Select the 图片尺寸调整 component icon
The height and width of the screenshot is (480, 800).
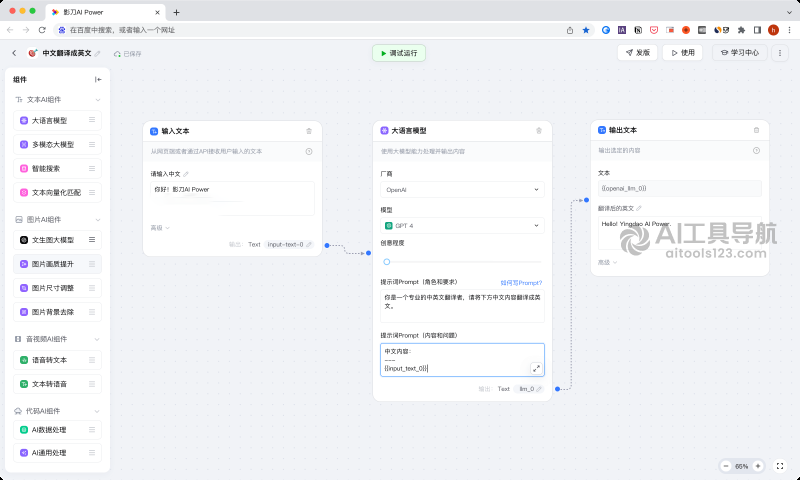(23, 288)
